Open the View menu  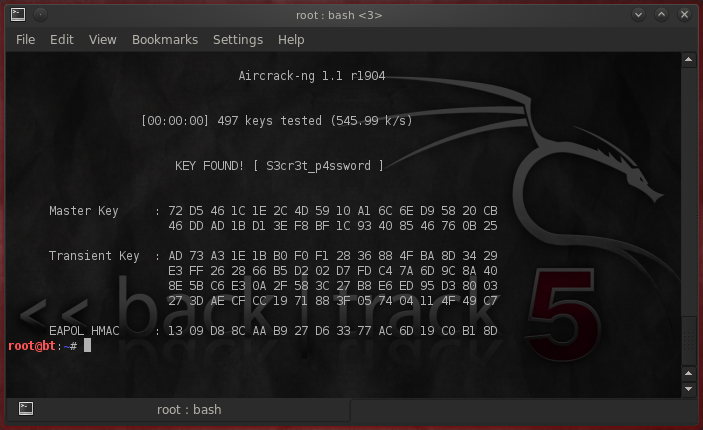point(102,40)
